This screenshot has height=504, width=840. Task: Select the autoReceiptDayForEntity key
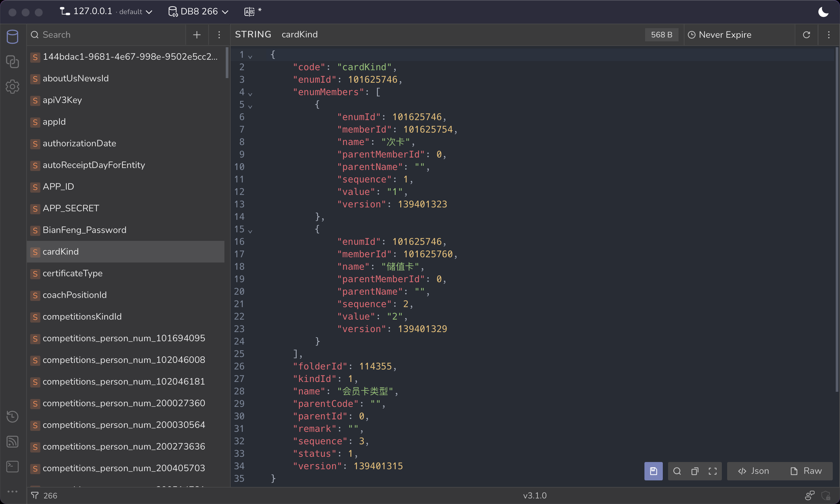click(126, 165)
